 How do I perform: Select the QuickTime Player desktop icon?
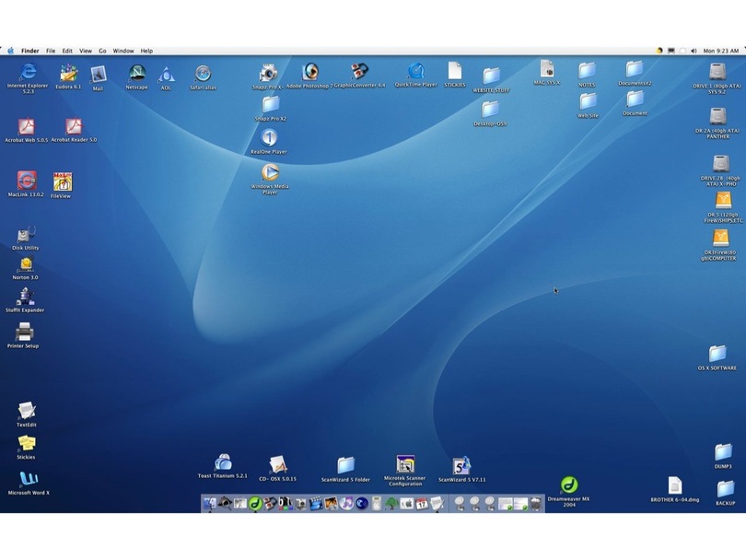tap(415, 71)
